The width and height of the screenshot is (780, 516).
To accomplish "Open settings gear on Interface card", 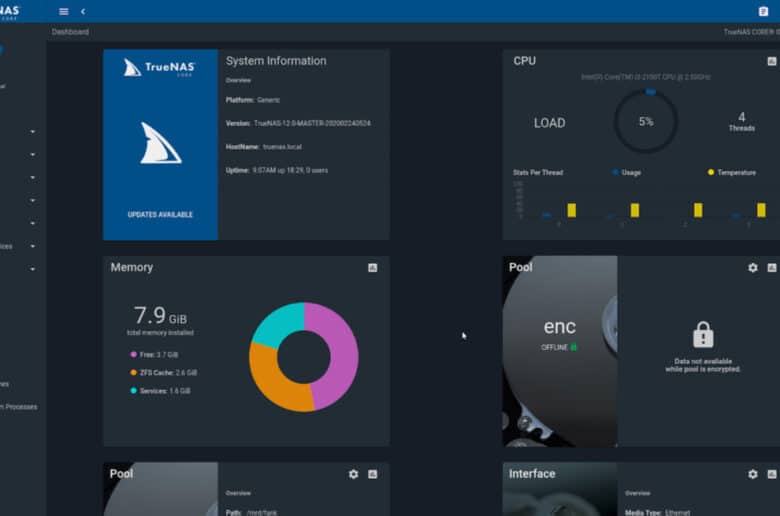I will point(753,474).
